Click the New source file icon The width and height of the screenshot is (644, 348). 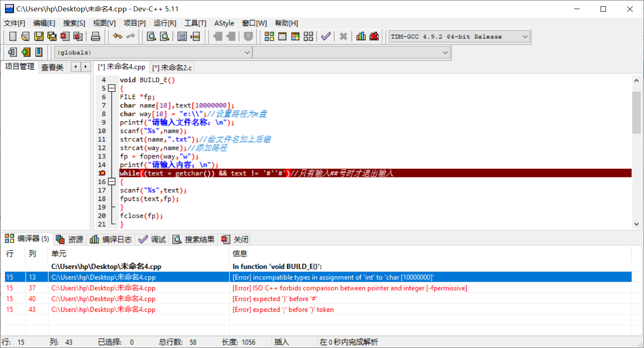pos(13,37)
